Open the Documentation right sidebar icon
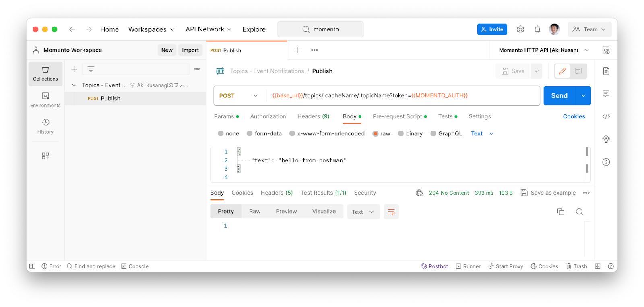Viewport: 644px width, 307px height. click(606, 71)
